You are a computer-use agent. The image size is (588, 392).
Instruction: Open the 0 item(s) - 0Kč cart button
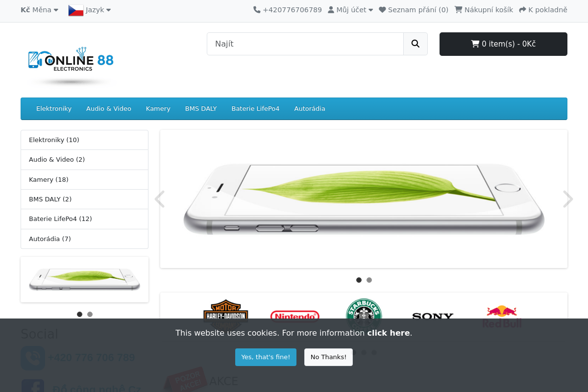(503, 44)
